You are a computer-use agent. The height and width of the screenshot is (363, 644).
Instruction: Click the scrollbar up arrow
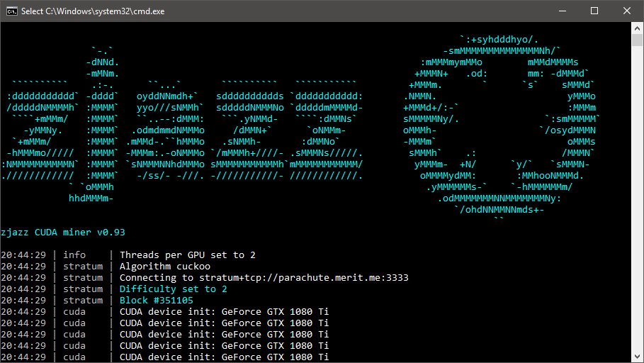[637, 28]
